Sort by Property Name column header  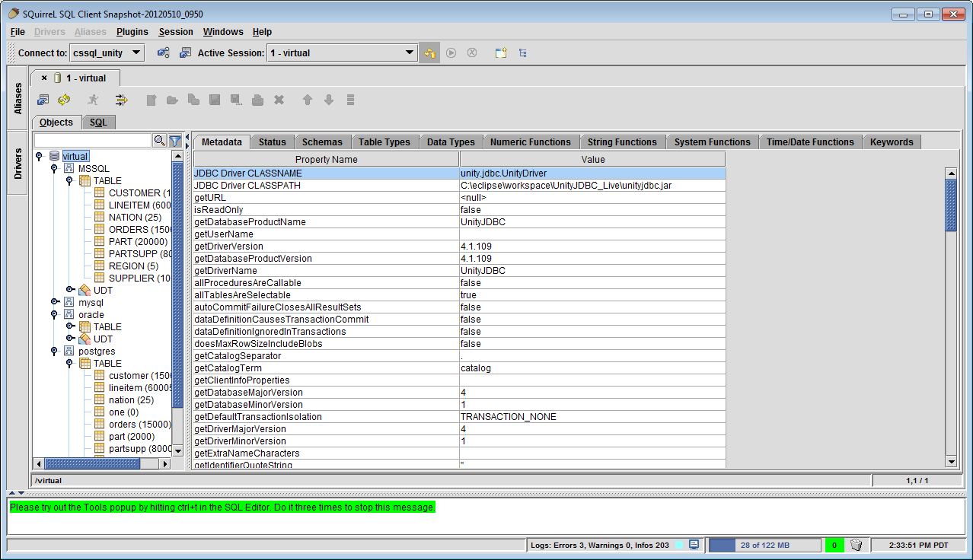click(x=326, y=159)
